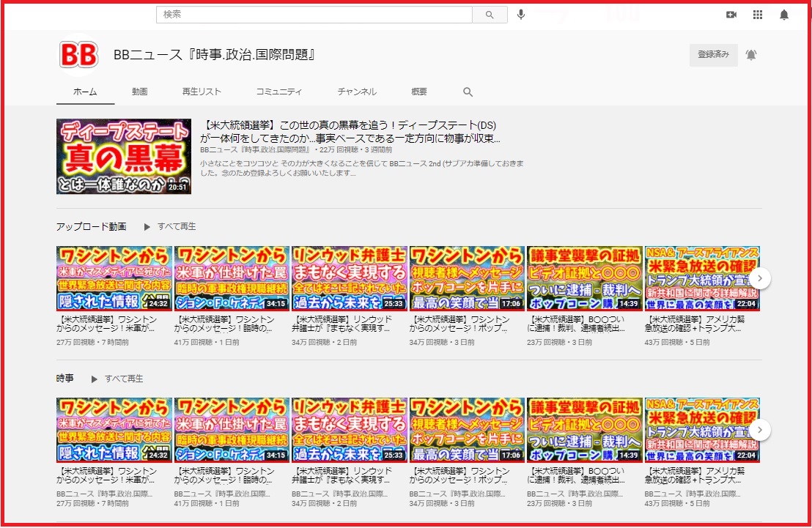Click the search magnifier button

[490, 15]
